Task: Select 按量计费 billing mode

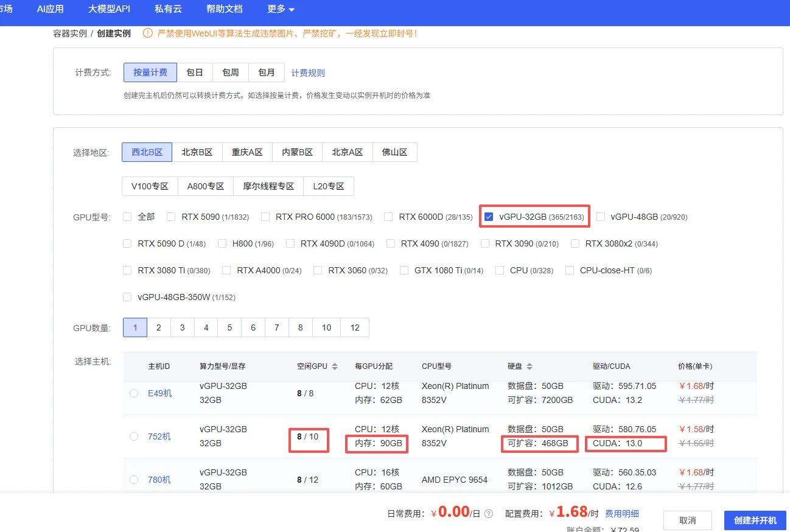Action: click(150, 72)
